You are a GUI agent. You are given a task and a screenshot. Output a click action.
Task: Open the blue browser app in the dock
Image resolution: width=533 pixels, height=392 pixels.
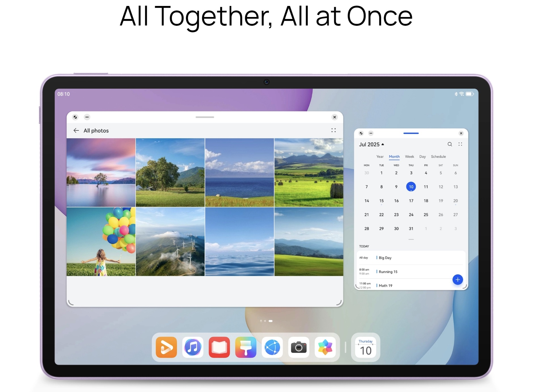(272, 347)
